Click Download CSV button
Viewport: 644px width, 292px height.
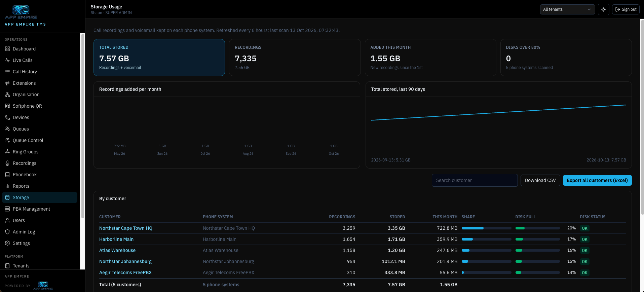coord(540,180)
